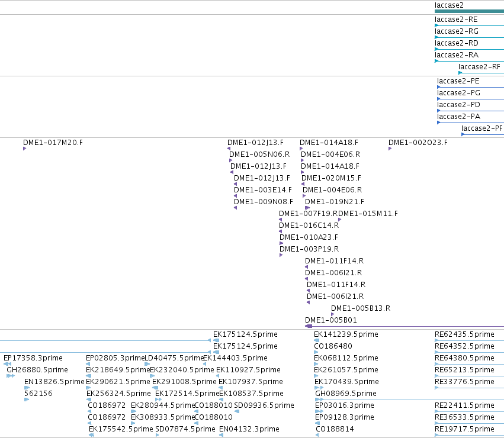
Task: Click the laccase2 gene label
Action: [449, 5]
